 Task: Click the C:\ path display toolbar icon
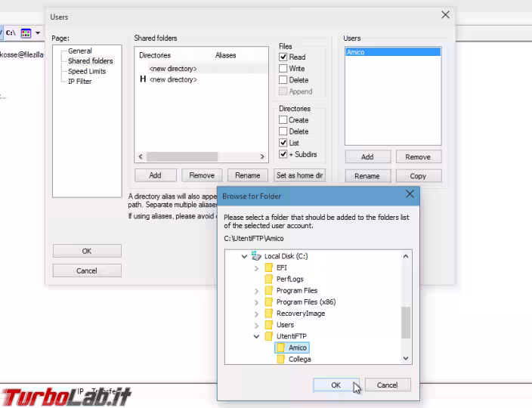point(11,33)
